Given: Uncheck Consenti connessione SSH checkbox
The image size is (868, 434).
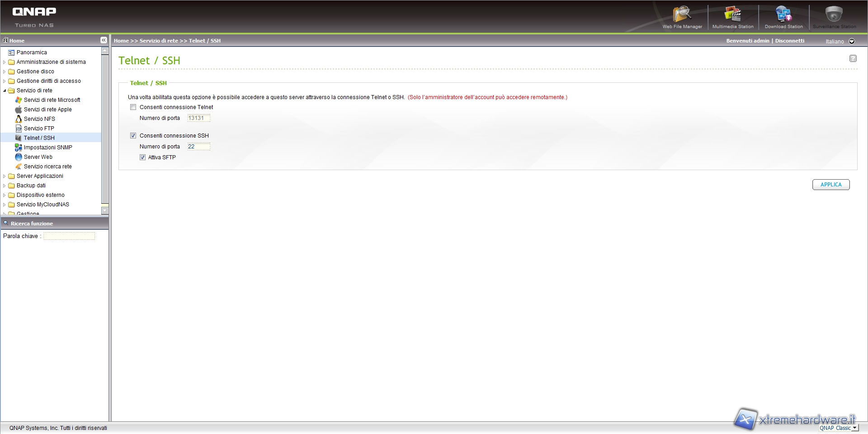Looking at the screenshot, I should pos(133,136).
